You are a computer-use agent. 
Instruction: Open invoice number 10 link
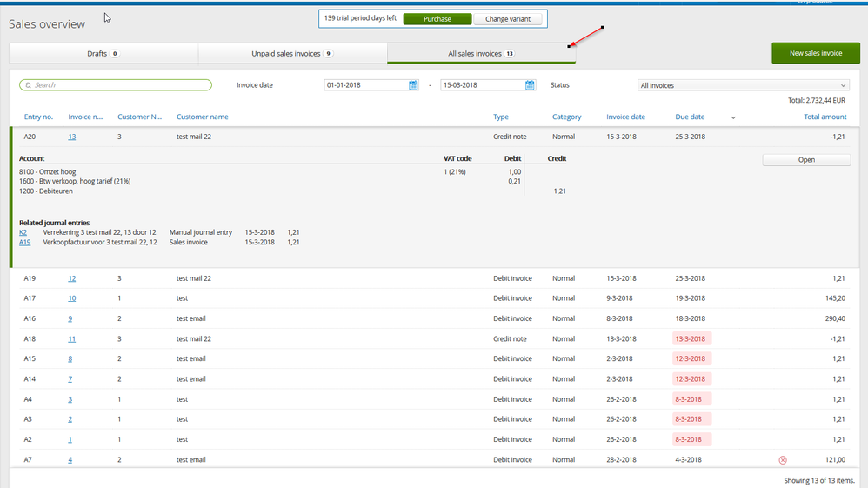click(x=72, y=298)
